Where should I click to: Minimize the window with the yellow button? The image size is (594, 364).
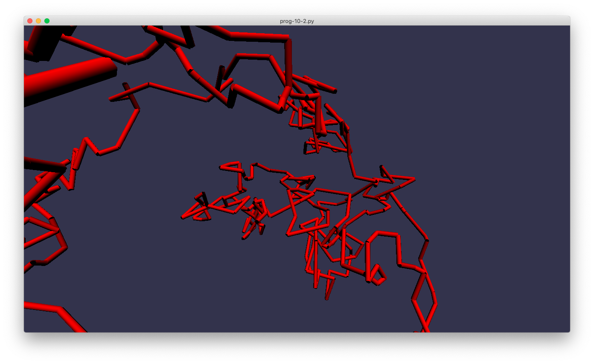click(38, 21)
